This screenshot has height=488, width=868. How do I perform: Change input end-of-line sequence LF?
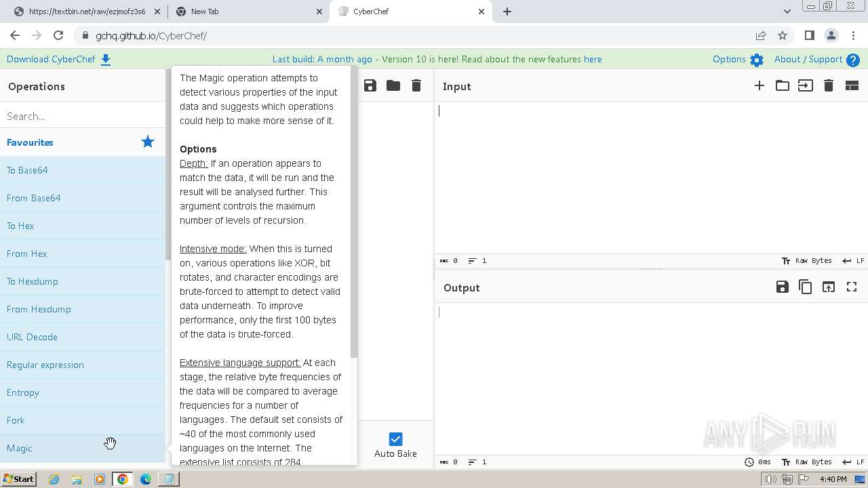[853, 260]
